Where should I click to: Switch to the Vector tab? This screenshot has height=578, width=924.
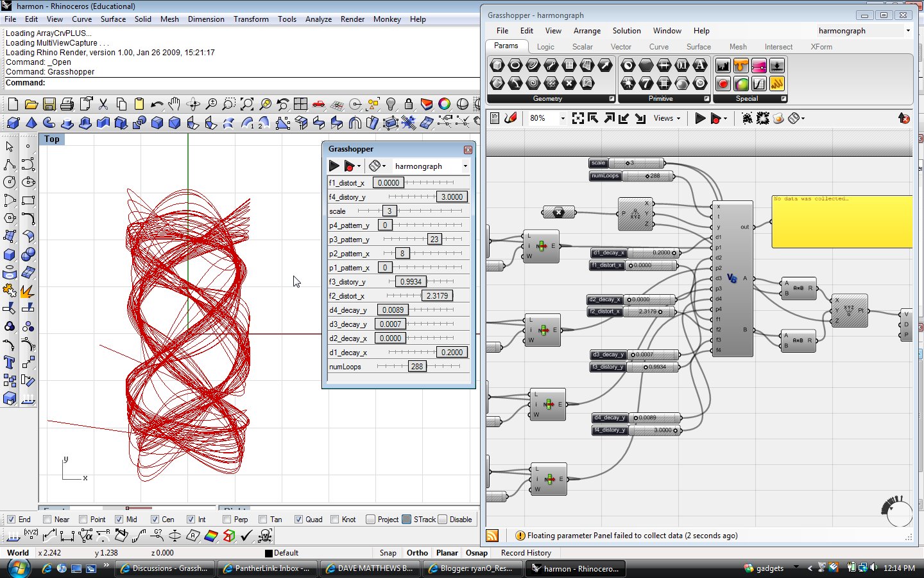620,47
